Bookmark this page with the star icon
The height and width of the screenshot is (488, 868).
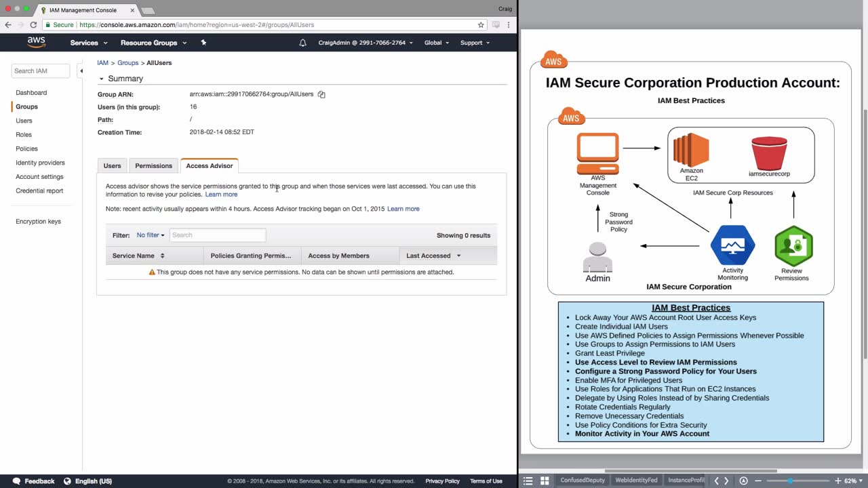(481, 25)
